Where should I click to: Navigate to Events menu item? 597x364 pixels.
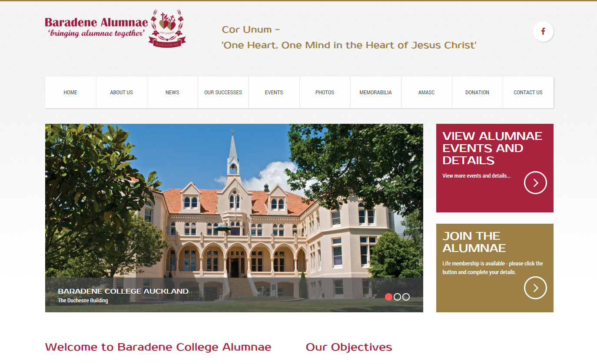click(274, 93)
